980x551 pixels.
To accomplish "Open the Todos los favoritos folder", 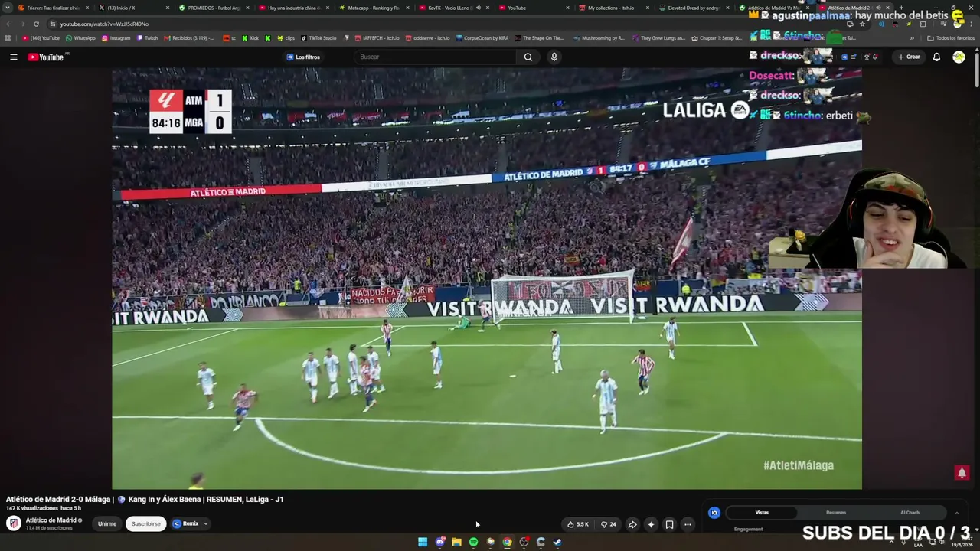I will [950, 38].
